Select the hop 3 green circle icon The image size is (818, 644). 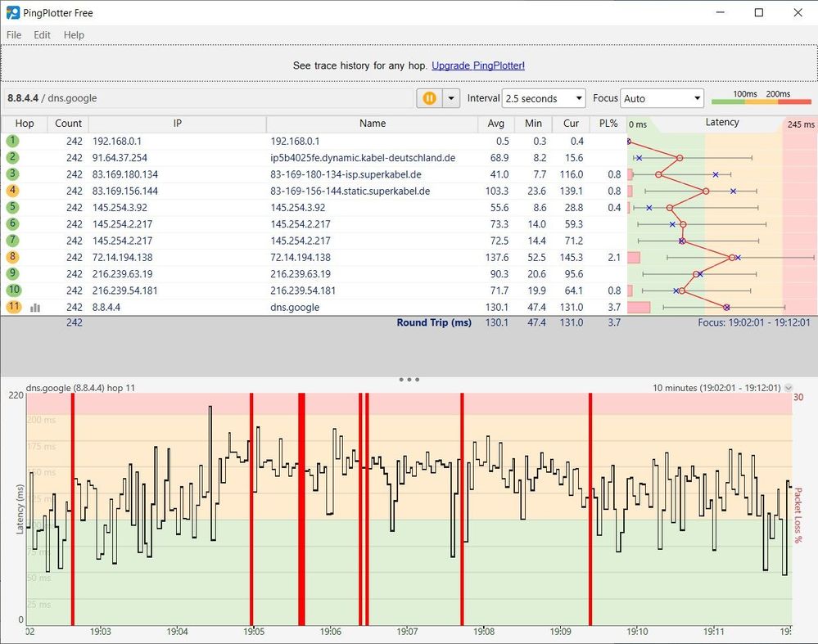click(12, 174)
